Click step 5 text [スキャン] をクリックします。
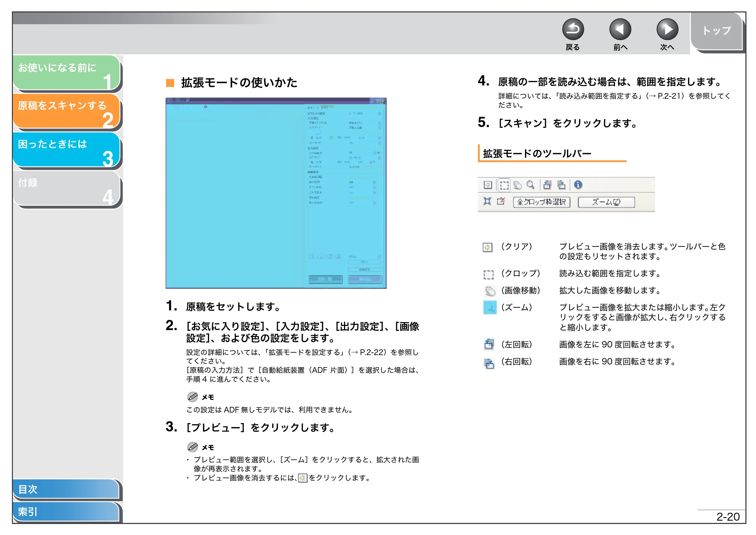 [568, 123]
